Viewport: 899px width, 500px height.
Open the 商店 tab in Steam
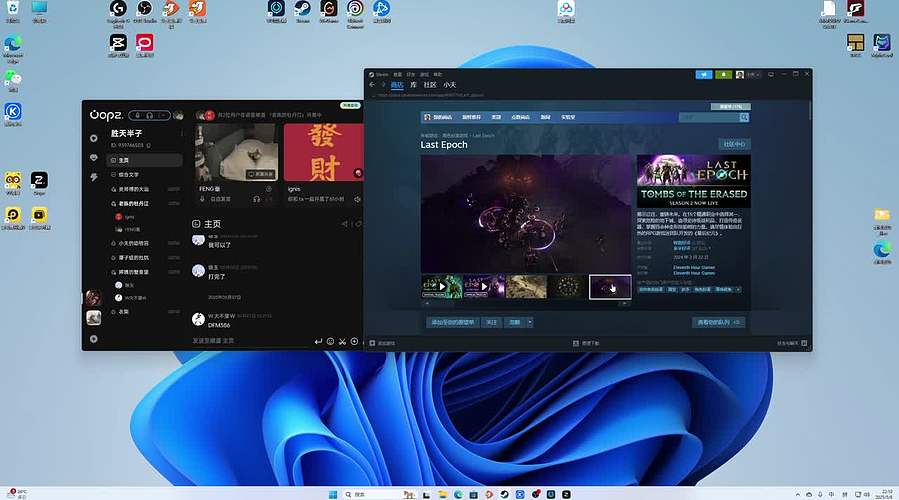click(x=397, y=85)
